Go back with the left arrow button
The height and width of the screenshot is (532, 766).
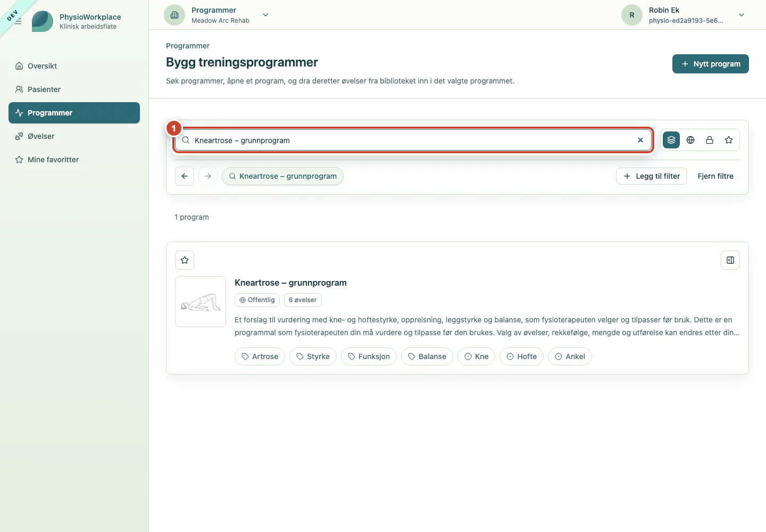pos(185,176)
